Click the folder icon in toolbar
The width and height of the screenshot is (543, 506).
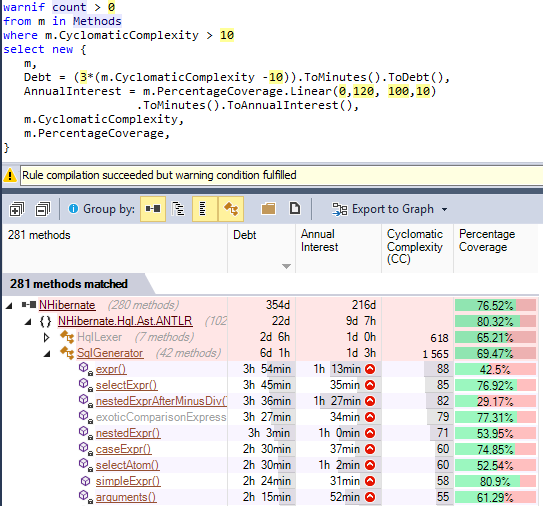tap(268, 209)
